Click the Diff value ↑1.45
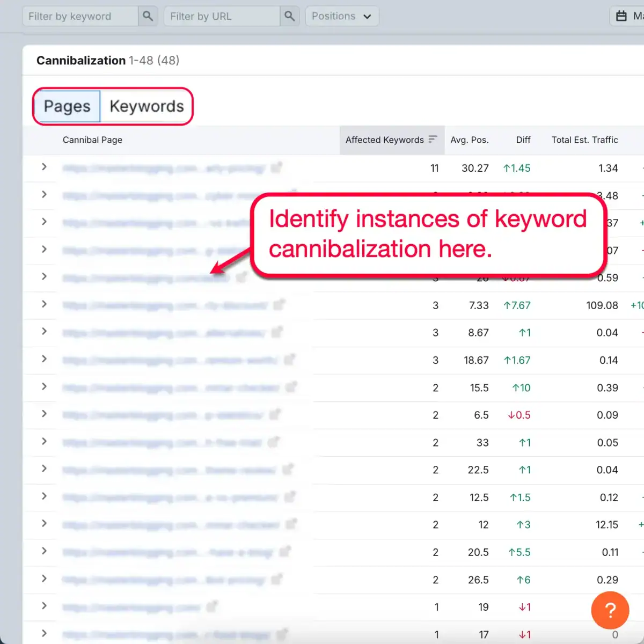This screenshot has height=644, width=644. point(516,168)
